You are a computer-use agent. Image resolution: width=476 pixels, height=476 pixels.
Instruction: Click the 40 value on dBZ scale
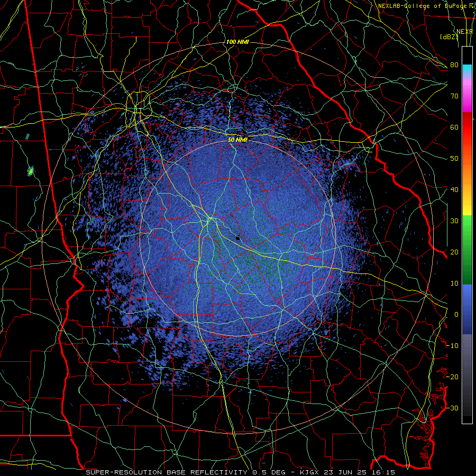[454, 190]
